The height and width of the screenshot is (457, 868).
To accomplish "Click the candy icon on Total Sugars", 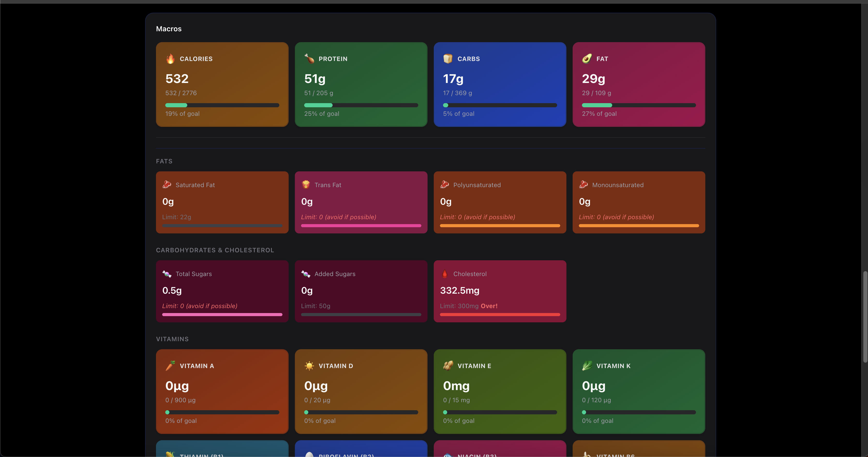I will point(167,274).
